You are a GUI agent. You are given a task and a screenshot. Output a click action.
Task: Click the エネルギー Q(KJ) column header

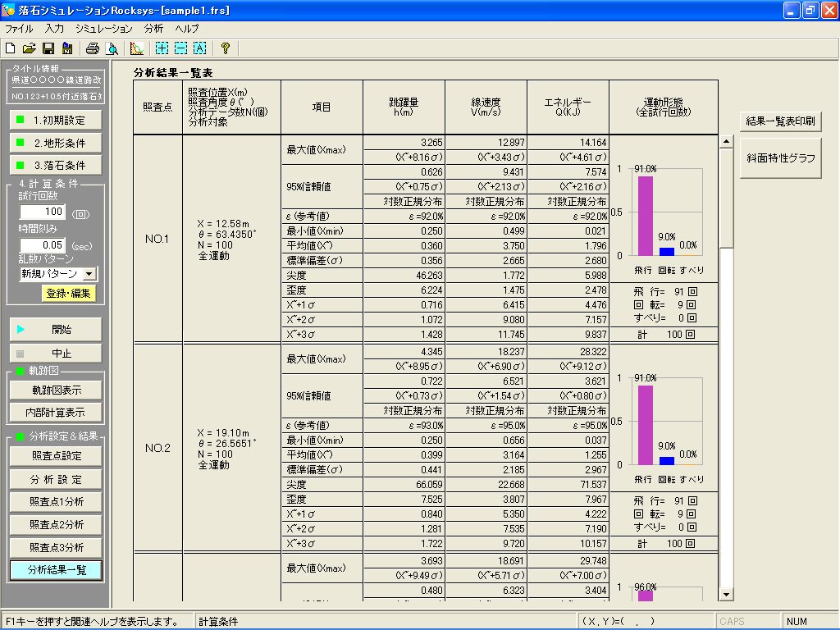coord(568,107)
